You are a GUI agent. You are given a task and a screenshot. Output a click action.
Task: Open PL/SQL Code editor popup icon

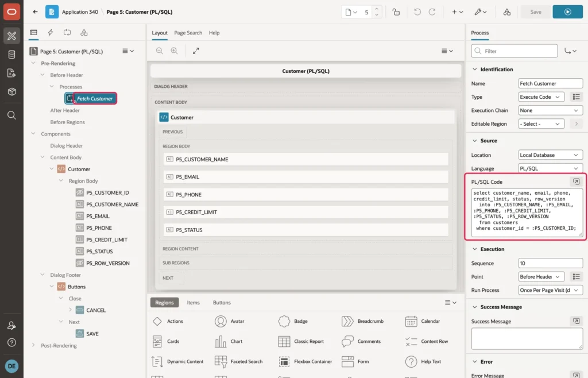point(576,182)
